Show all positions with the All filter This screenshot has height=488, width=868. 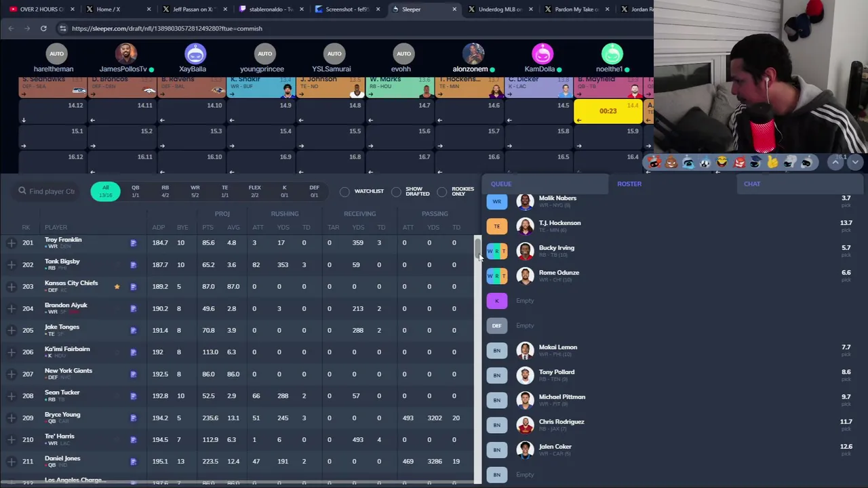pyautogui.click(x=105, y=191)
